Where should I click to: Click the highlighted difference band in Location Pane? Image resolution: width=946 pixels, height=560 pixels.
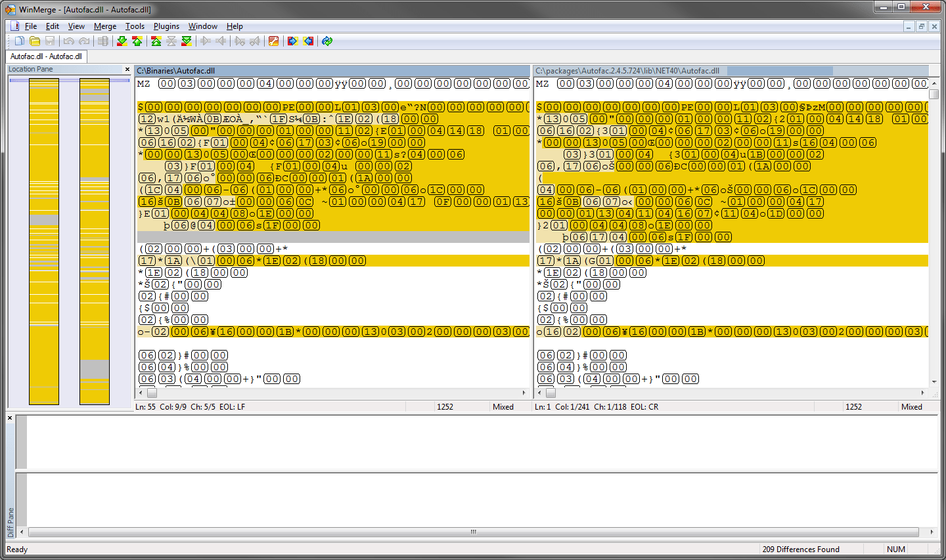43,197
